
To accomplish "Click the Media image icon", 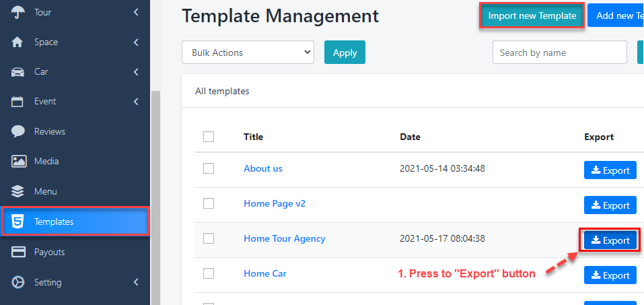I will (x=18, y=162).
